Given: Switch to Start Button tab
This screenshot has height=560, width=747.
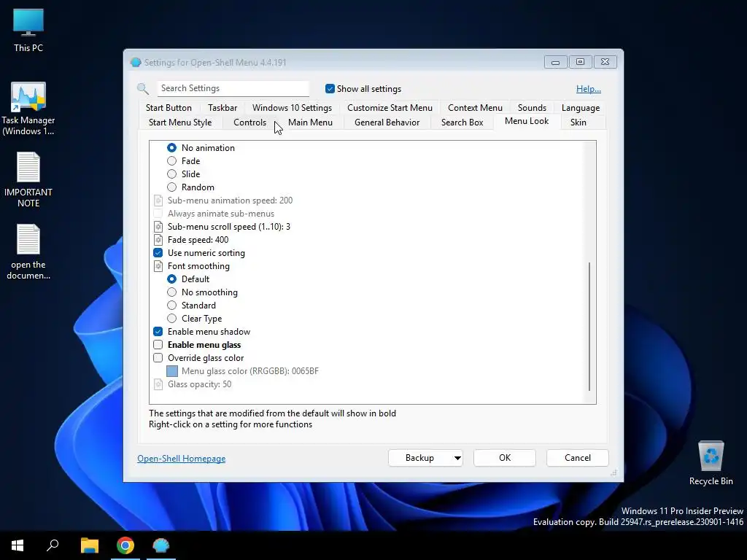Looking at the screenshot, I should click(169, 108).
